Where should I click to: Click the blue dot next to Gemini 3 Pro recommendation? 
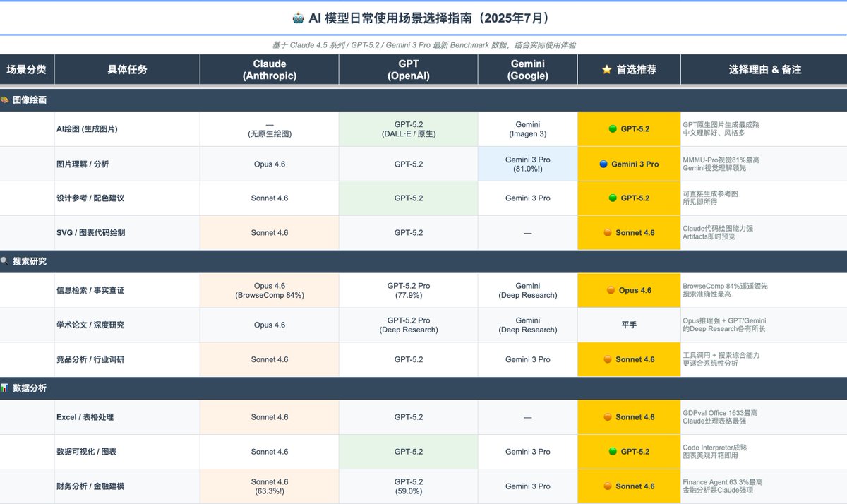click(x=603, y=164)
